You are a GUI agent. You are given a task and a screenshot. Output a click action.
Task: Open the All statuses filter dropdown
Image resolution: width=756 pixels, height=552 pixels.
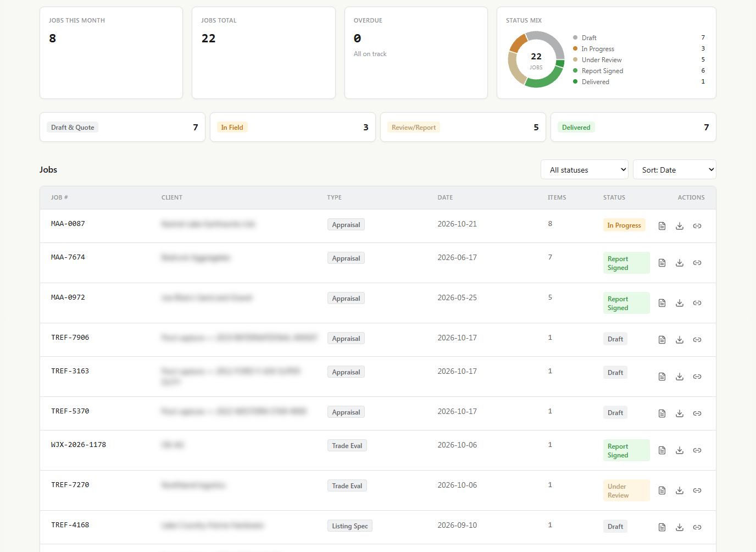[585, 169]
